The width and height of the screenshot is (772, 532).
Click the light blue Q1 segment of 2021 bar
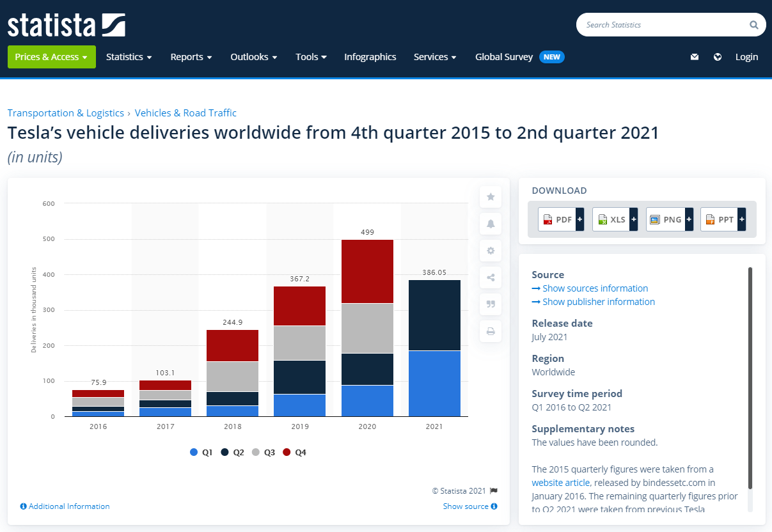click(434, 384)
